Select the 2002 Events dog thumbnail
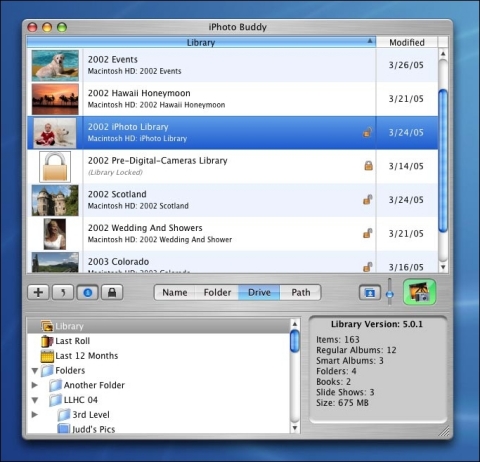 tap(55, 66)
